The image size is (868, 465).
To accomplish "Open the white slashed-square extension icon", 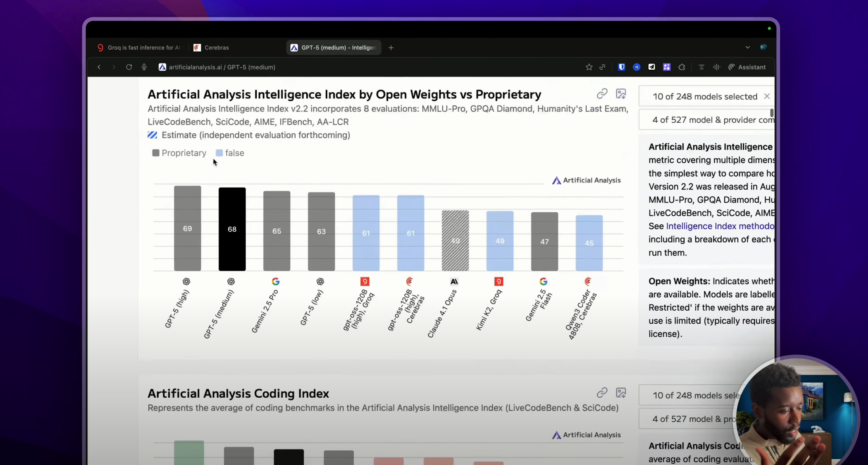I will coord(652,67).
